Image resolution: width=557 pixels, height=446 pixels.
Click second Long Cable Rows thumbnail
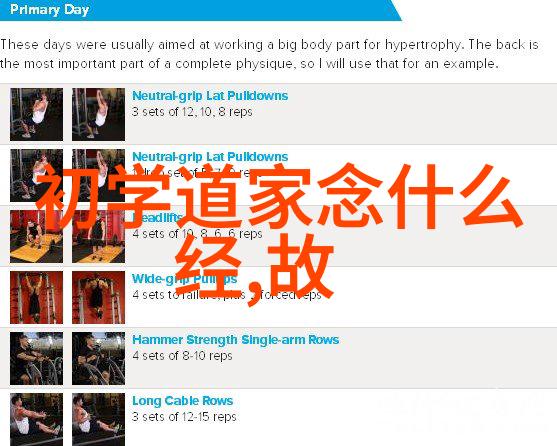tap(98, 419)
